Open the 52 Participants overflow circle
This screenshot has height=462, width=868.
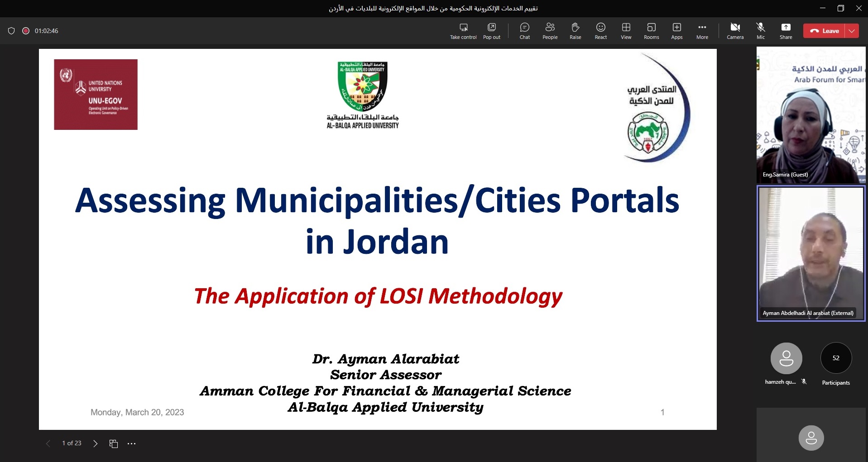coord(836,358)
